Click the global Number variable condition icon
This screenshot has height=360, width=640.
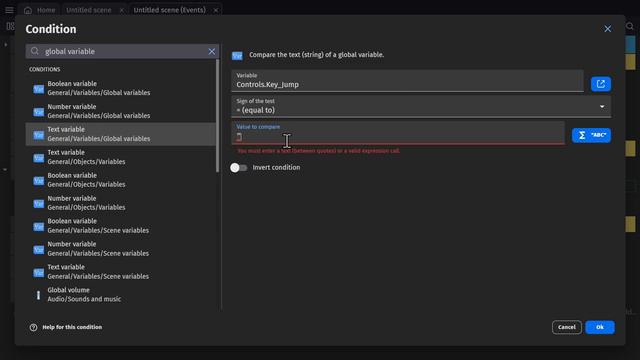[x=38, y=111]
